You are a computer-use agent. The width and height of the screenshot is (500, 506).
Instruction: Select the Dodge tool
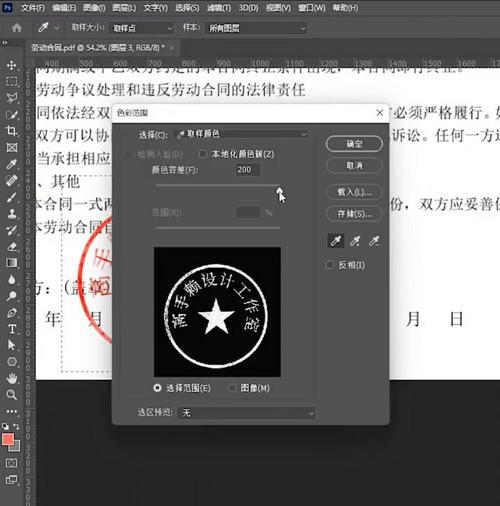click(12, 296)
